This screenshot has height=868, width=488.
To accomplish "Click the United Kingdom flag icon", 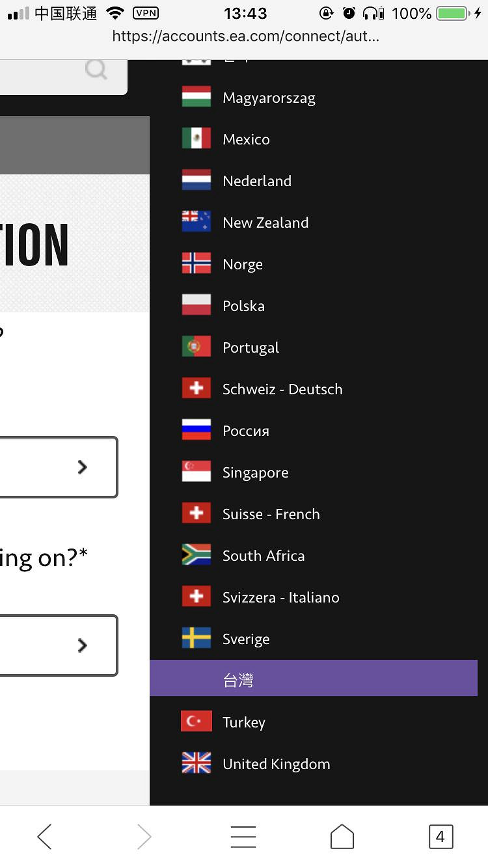I will coord(196,763).
